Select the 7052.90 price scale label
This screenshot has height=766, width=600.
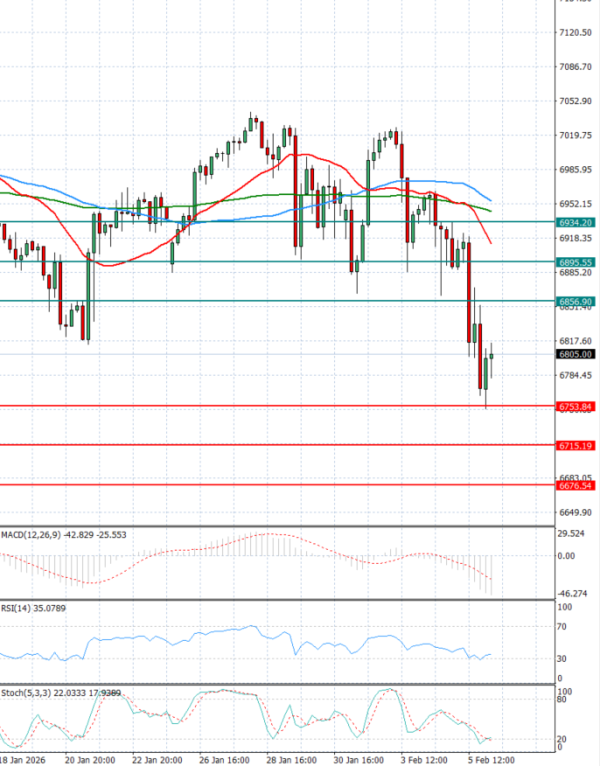click(577, 101)
